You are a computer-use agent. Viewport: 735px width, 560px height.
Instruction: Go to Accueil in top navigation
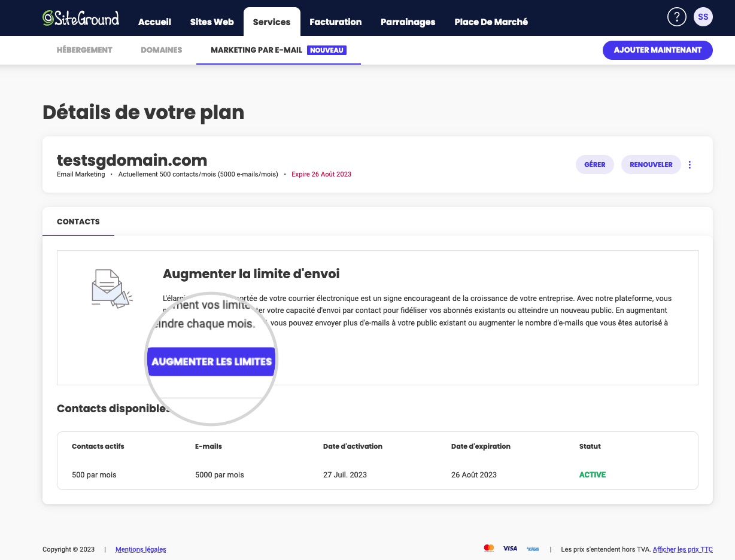[x=154, y=22]
